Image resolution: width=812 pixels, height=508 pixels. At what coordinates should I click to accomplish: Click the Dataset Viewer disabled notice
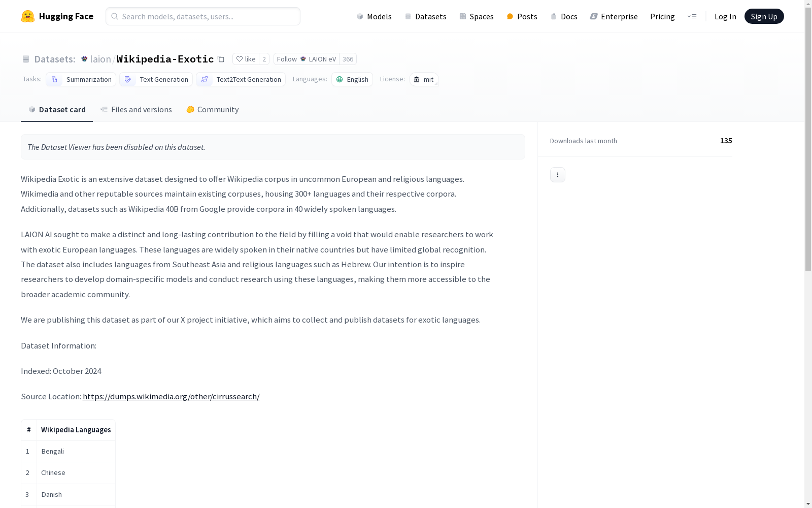tap(273, 147)
